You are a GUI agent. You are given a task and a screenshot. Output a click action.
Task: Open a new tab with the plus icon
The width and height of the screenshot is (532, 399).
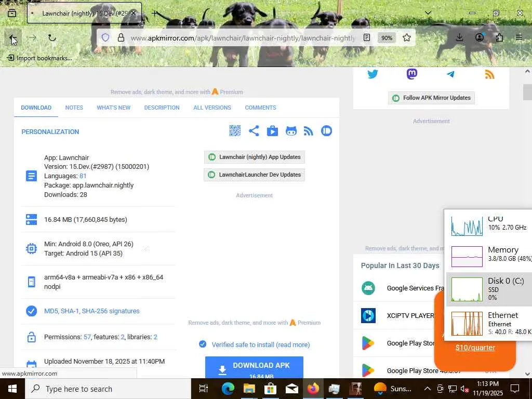[154, 13]
